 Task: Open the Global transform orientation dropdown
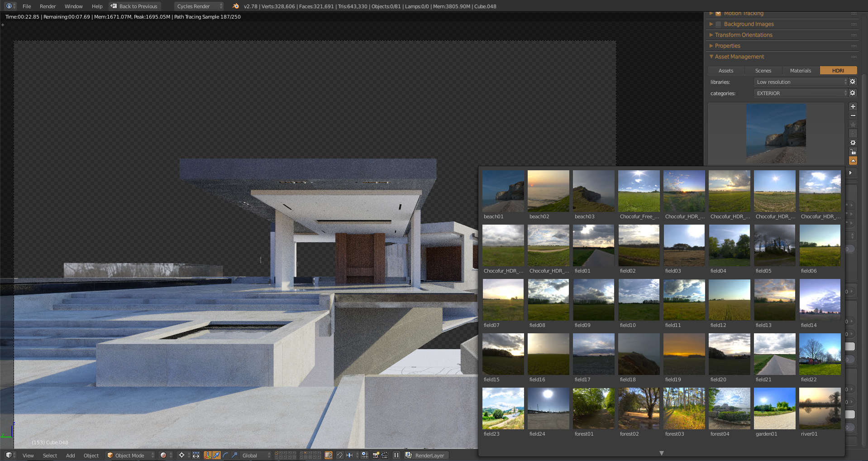(x=255, y=455)
